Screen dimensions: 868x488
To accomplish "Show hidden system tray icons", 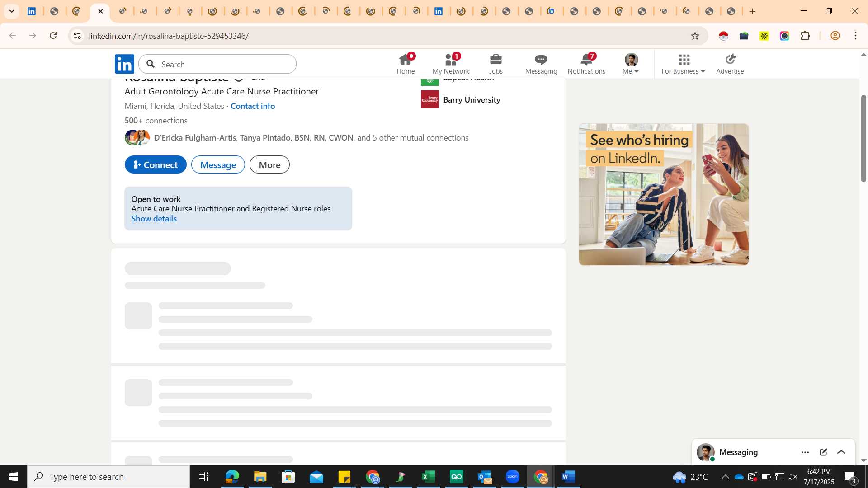I will click(725, 477).
